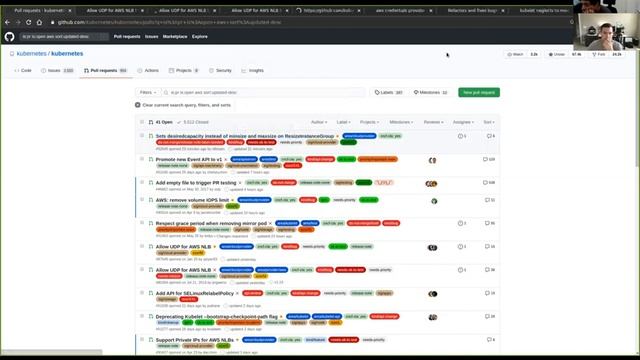Click the GitHub header search box

(x=64, y=37)
